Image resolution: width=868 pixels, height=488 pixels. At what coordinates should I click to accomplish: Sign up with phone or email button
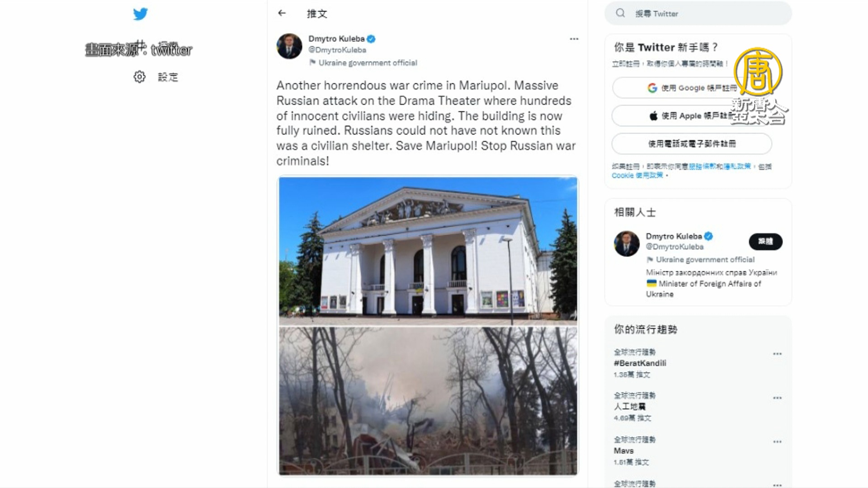692,144
